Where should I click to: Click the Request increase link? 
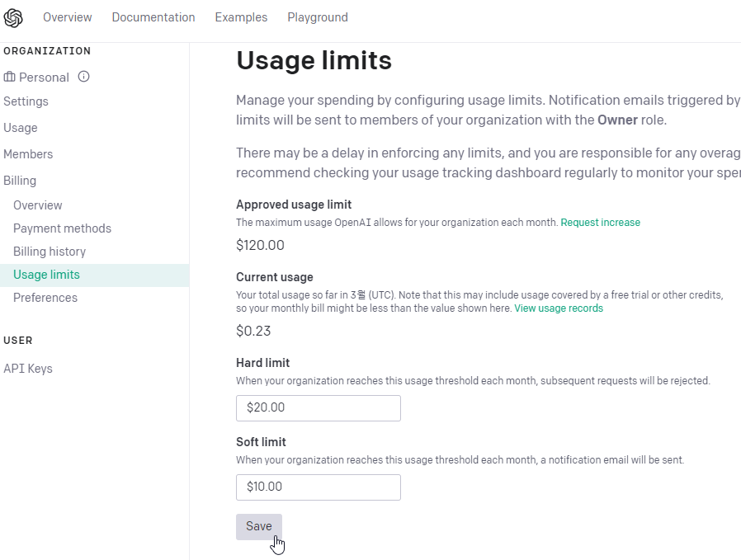pyautogui.click(x=600, y=223)
